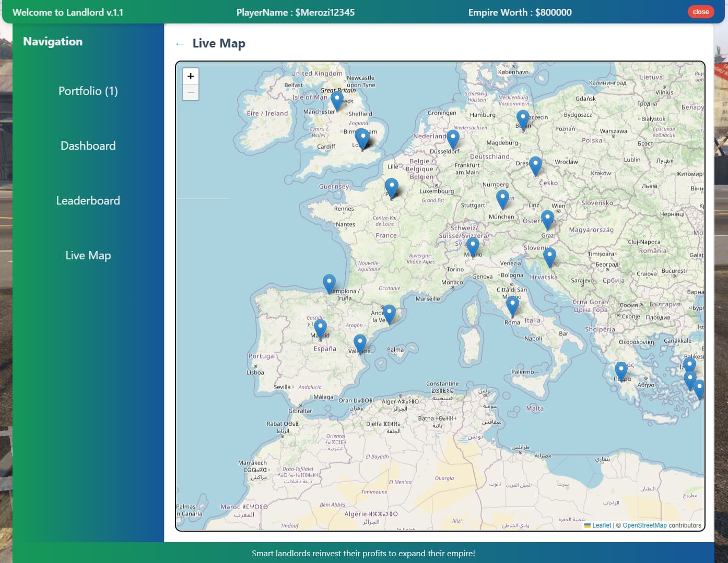Click the marker located at Roma

click(512, 306)
